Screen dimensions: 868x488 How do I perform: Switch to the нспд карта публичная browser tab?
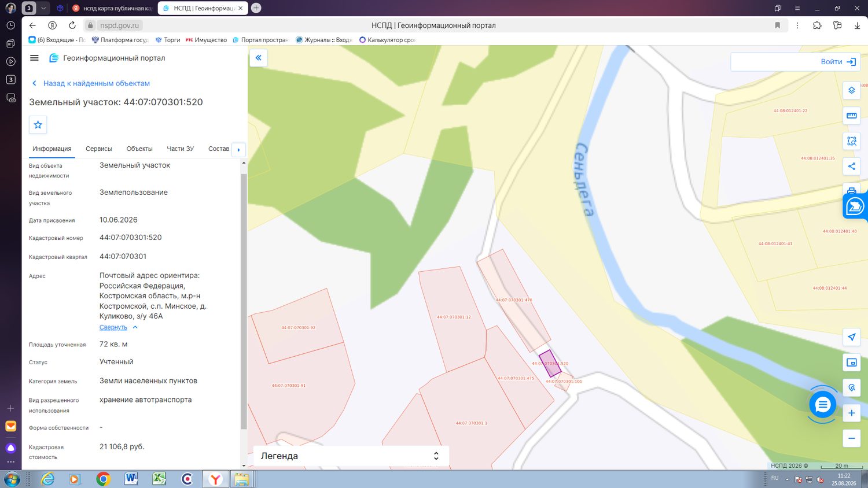tap(112, 8)
